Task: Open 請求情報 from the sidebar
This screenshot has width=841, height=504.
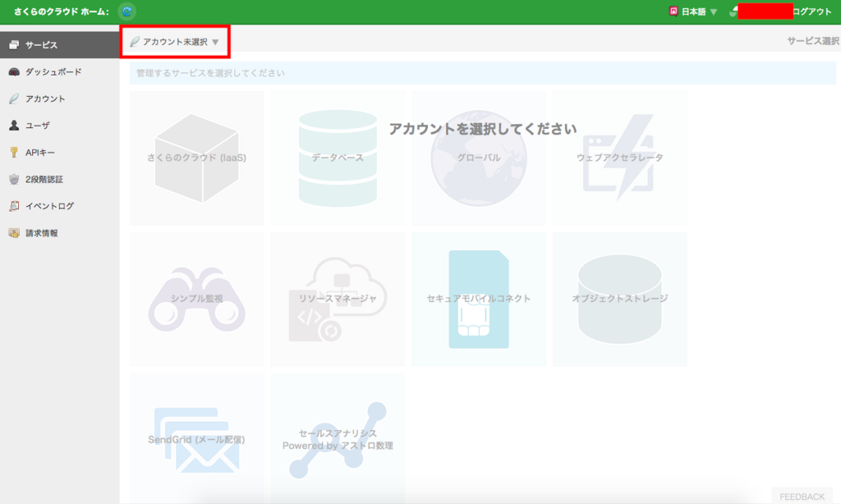Action: (x=59, y=232)
